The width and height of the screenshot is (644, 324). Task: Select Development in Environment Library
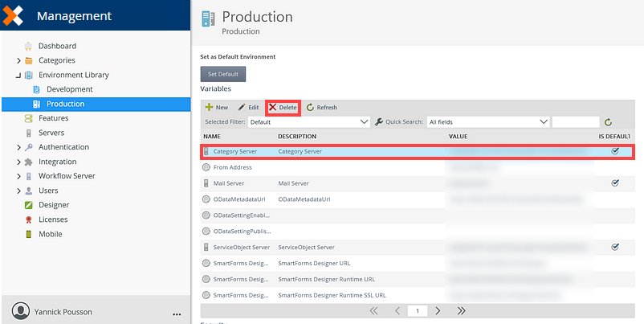69,89
